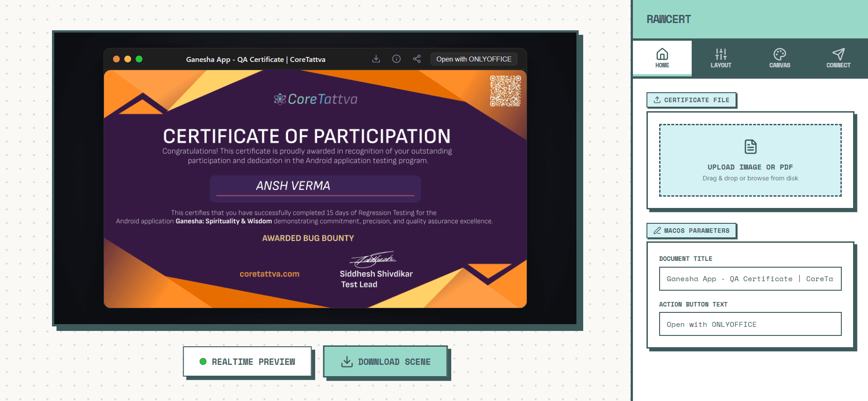Click the 'Ganesha: Spirituality & Wisdom' bold text

[x=224, y=221]
